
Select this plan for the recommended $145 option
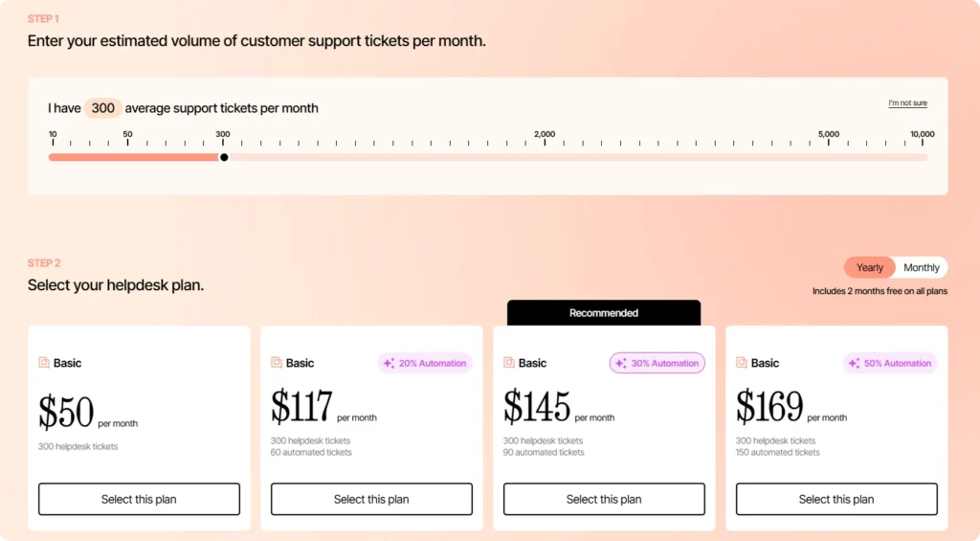(x=604, y=499)
